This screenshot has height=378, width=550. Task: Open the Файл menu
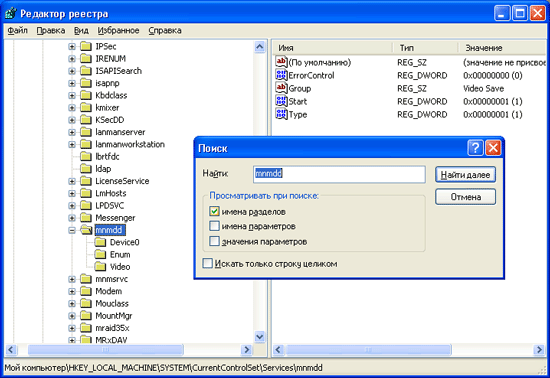tap(18, 31)
